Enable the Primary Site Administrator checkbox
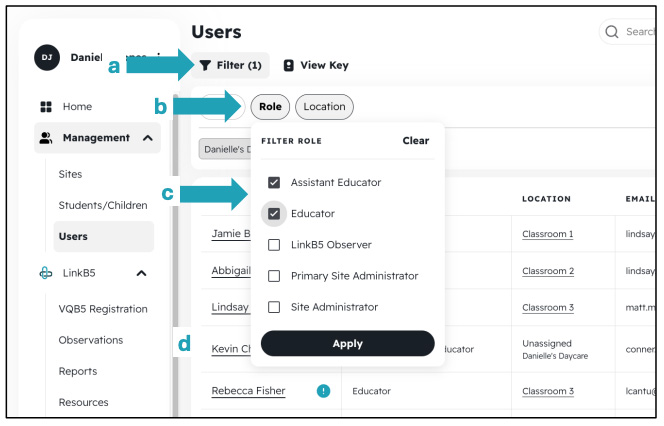Viewport: 664px width, 426px height. (x=274, y=276)
